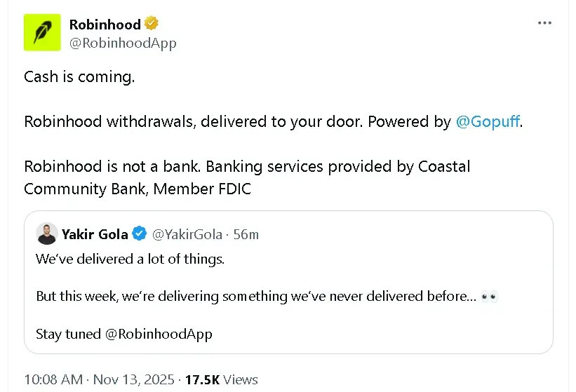The width and height of the screenshot is (576, 392).
Task: Click 'We've delivered a lot of things' line
Action: pos(130,259)
